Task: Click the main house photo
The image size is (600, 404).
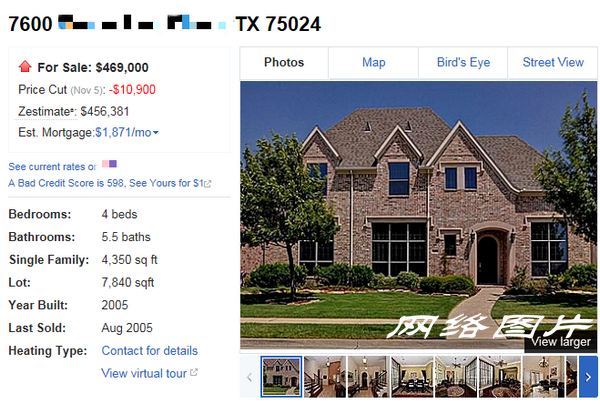Action: (x=419, y=215)
